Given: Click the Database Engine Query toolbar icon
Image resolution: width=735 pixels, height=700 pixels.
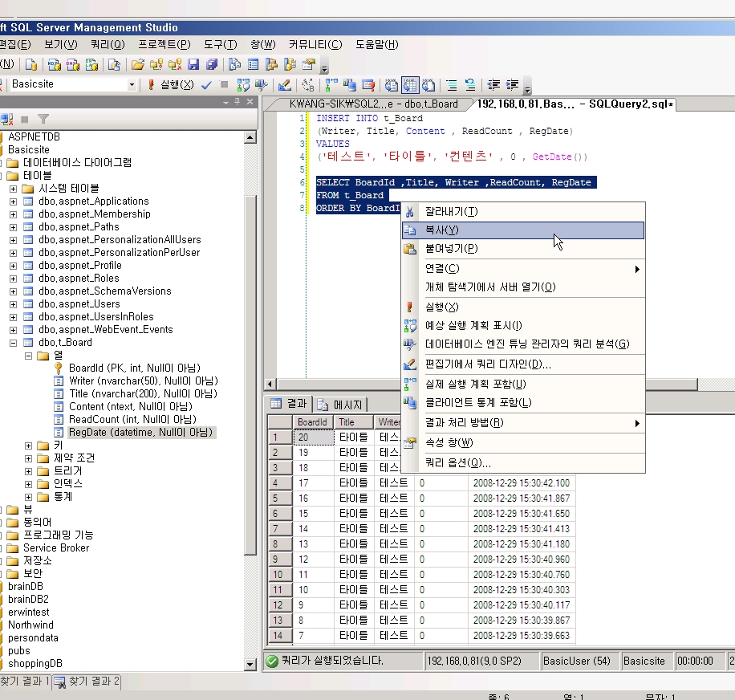Looking at the screenshot, I should pyautogui.click(x=31, y=64).
